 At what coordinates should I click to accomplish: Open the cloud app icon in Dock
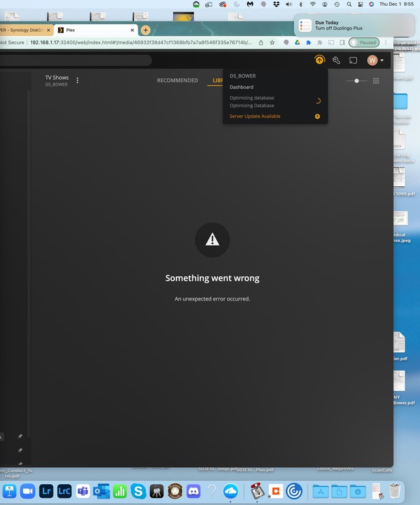(231, 491)
